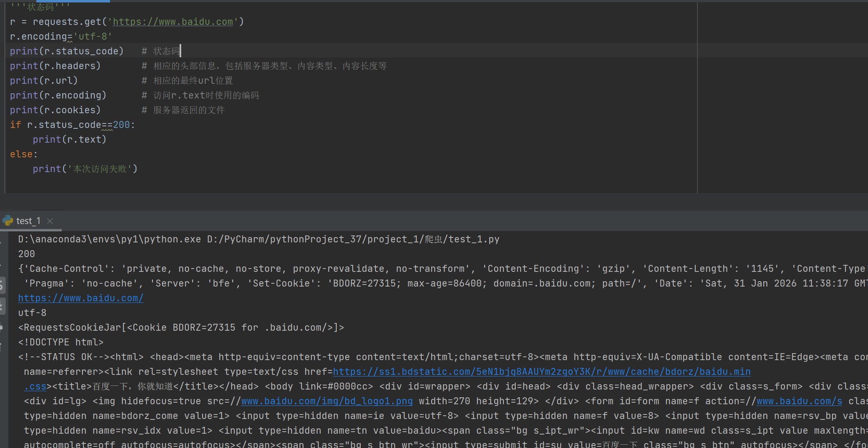Click the 200 status output line
The height and width of the screenshot is (448, 868).
(27, 254)
